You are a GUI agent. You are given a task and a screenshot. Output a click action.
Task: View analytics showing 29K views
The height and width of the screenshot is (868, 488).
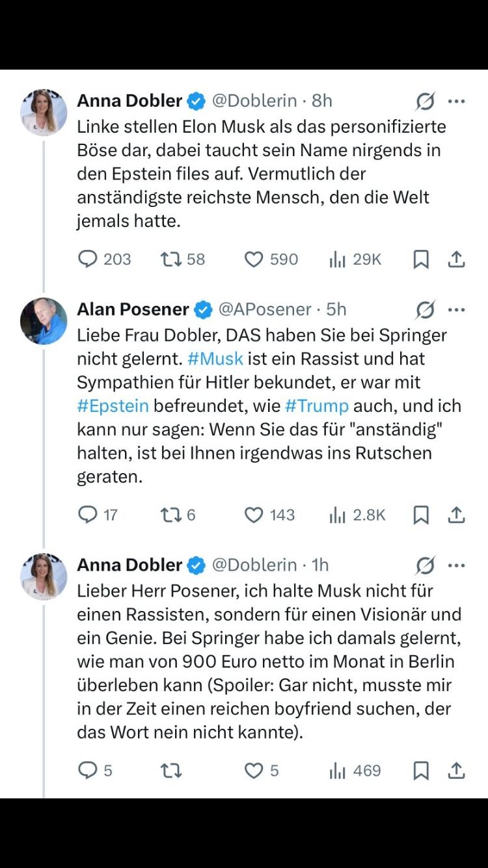[337, 259]
